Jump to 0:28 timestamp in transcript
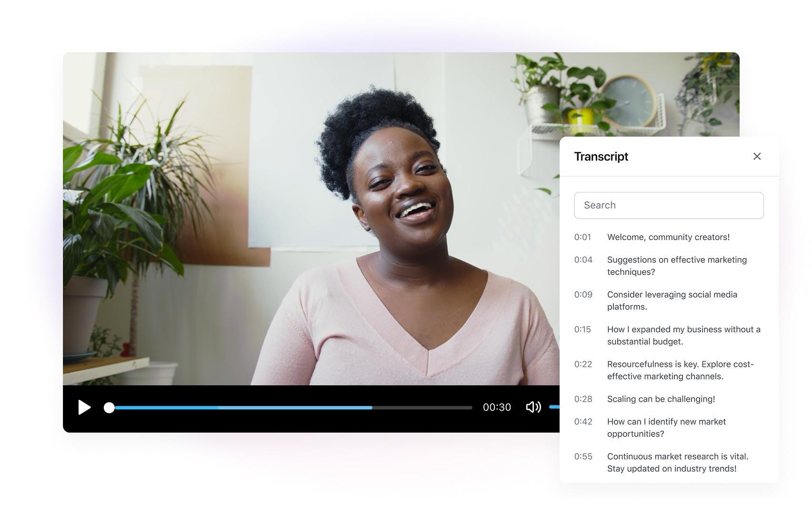The image size is (812, 514). [583, 399]
